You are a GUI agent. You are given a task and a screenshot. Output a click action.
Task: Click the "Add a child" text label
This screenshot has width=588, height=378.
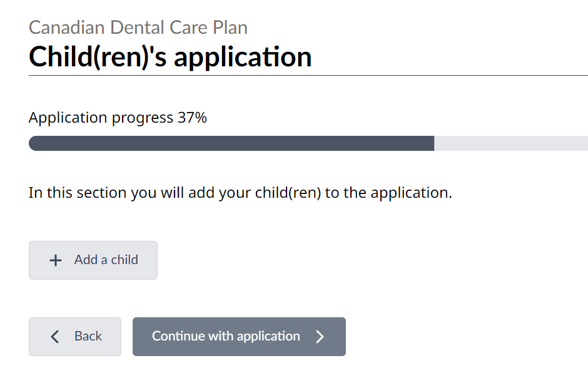pyautogui.click(x=106, y=260)
